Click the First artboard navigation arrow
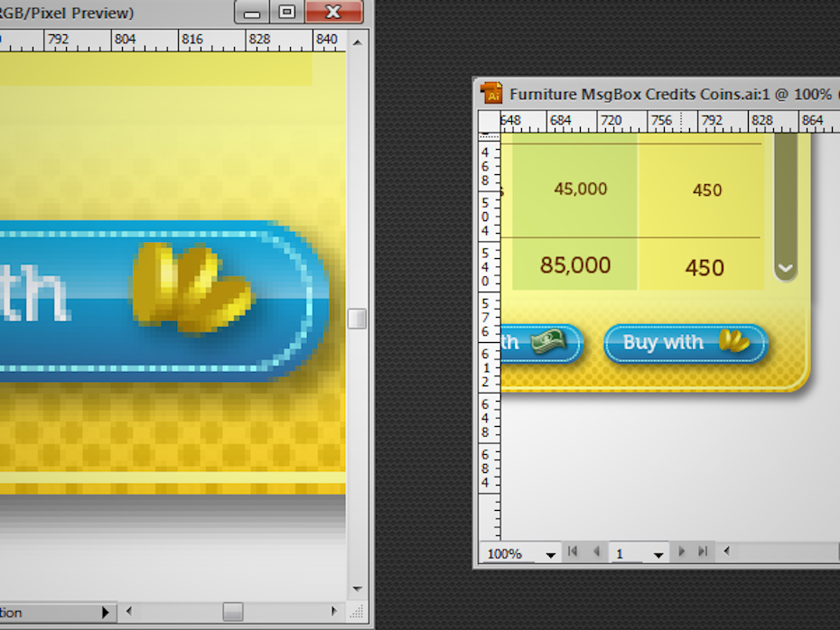 [x=572, y=551]
